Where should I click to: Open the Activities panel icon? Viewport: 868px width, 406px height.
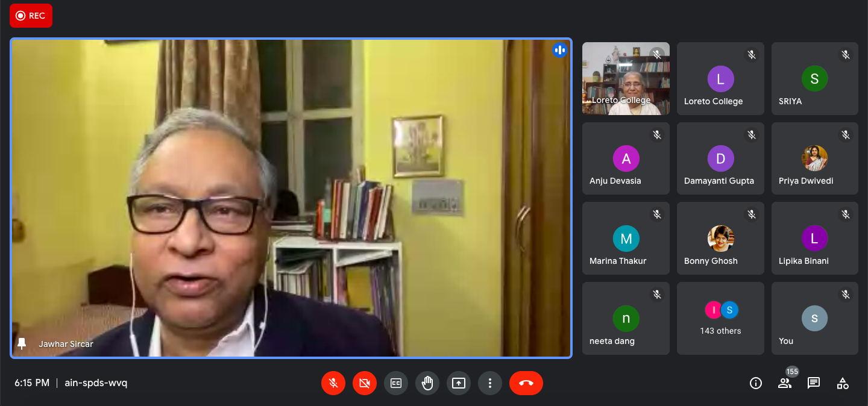tap(843, 383)
